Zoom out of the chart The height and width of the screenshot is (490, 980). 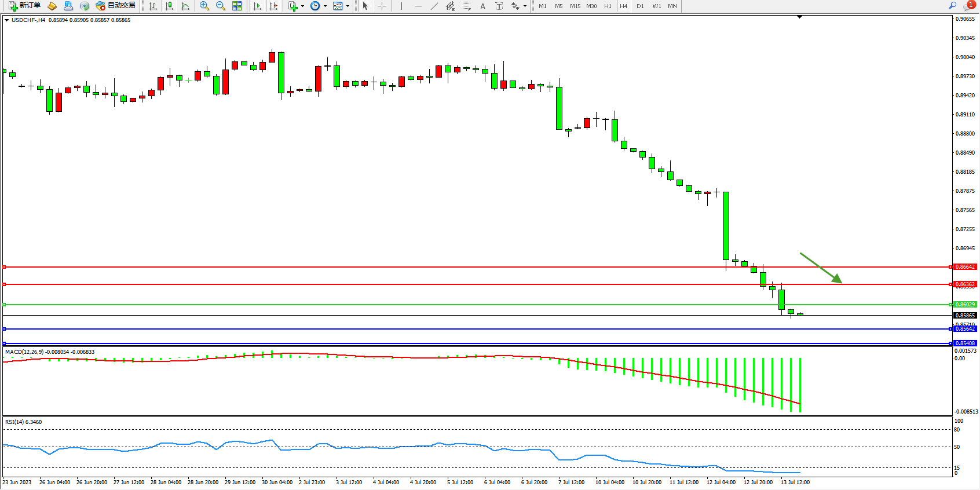pos(221,6)
